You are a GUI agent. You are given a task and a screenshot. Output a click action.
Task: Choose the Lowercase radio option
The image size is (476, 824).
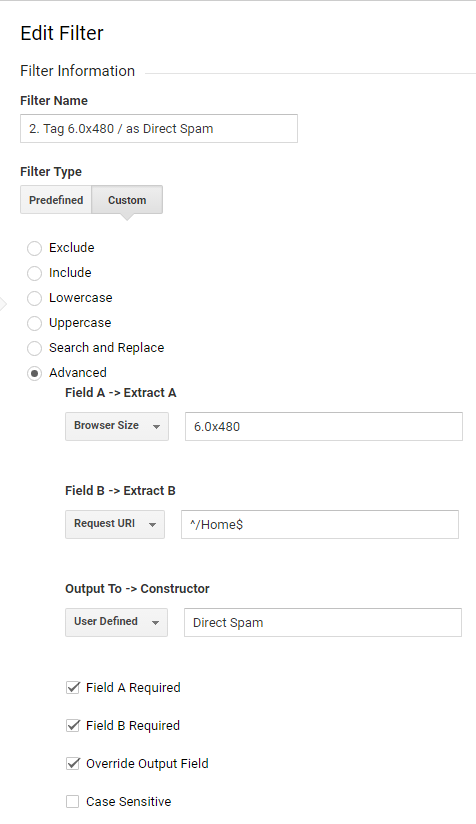(35, 298)
